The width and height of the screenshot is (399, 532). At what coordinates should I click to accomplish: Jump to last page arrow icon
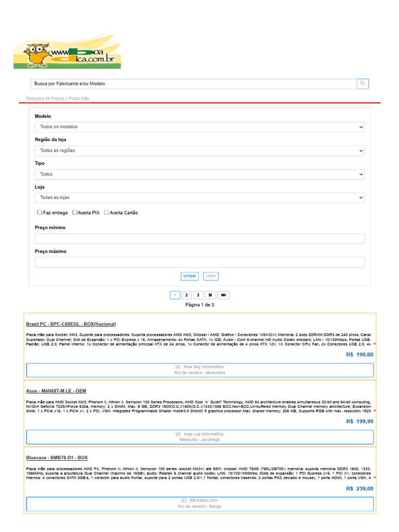[223, 295]
